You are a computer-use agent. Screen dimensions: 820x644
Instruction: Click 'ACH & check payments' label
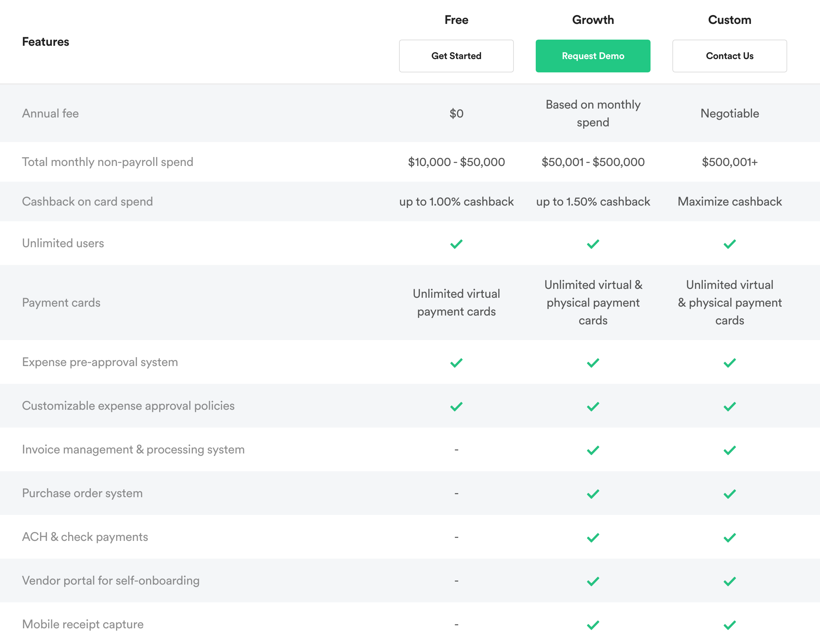tap(85, 537)
